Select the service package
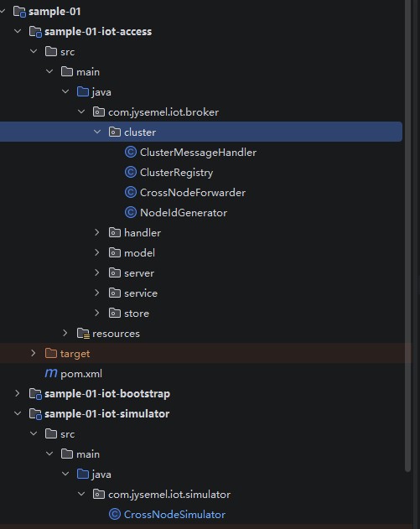The width and height of the screenshot is (420, 529). pyautogui.click(x=141, y=293)
